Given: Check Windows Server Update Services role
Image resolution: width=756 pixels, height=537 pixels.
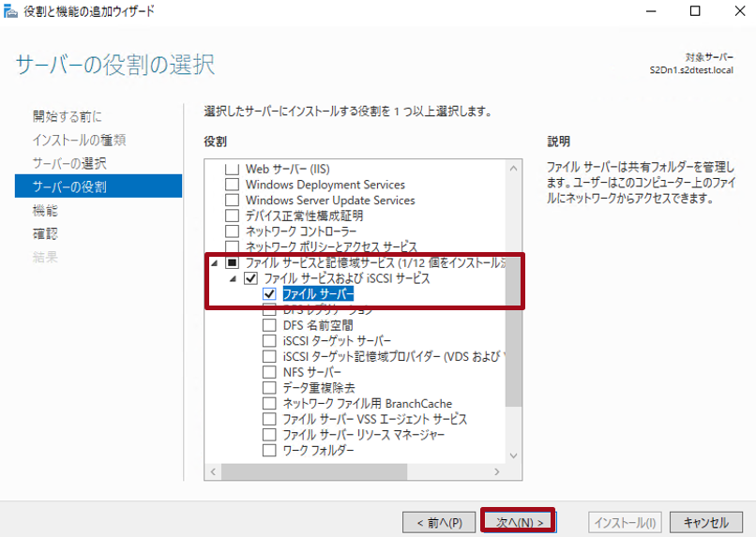Looking at the screenshot, I should pyautogui.click(x=232, y=200).
